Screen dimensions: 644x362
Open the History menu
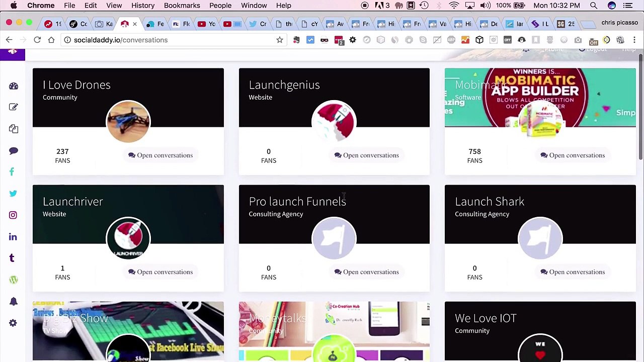coord(143,6)
